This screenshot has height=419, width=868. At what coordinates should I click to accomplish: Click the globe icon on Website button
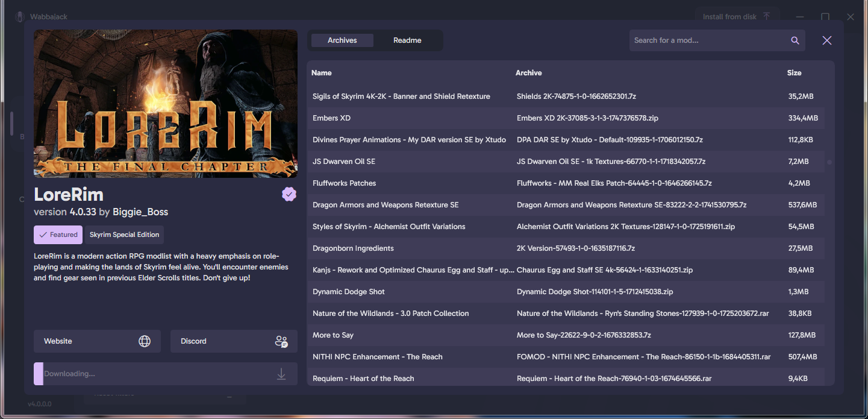point(145,341)
